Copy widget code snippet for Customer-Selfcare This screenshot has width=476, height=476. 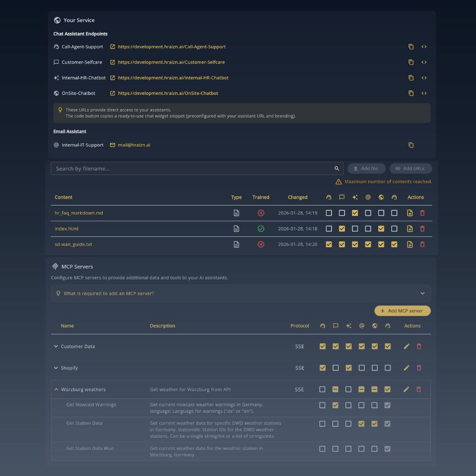click(424, 62)
